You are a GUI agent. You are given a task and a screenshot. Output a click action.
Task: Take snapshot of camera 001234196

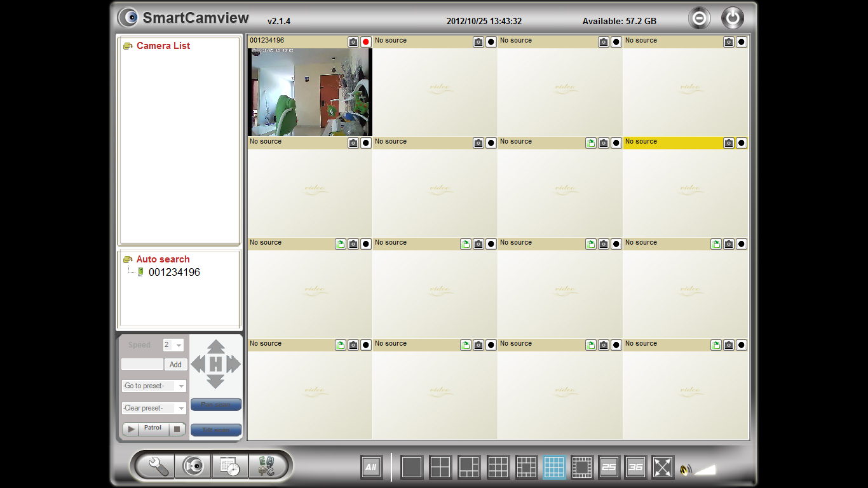point(353,42)
